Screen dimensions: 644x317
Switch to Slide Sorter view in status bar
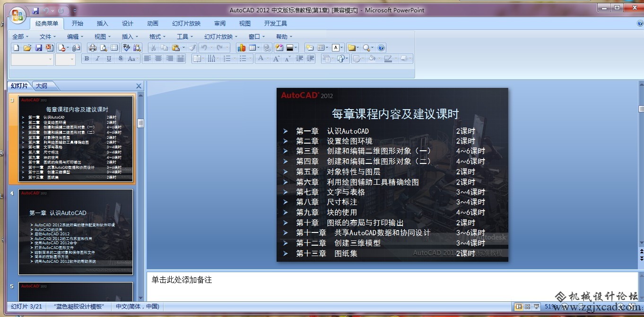click(527, 307)
